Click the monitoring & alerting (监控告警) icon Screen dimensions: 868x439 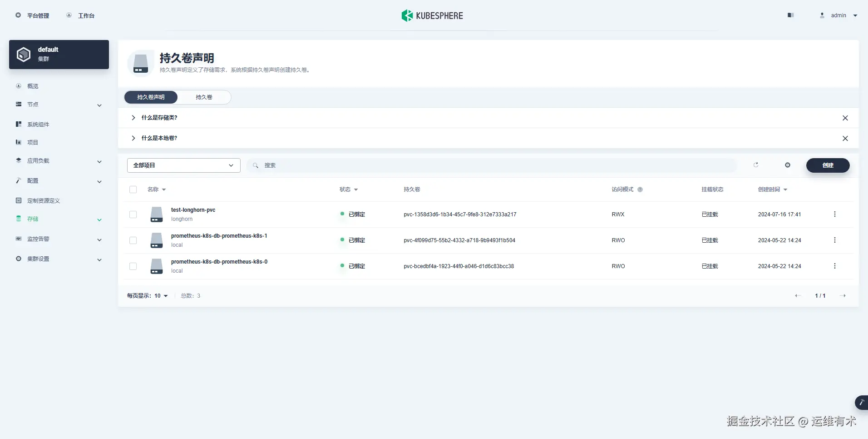pyautogui.click(x=19, y=239)
